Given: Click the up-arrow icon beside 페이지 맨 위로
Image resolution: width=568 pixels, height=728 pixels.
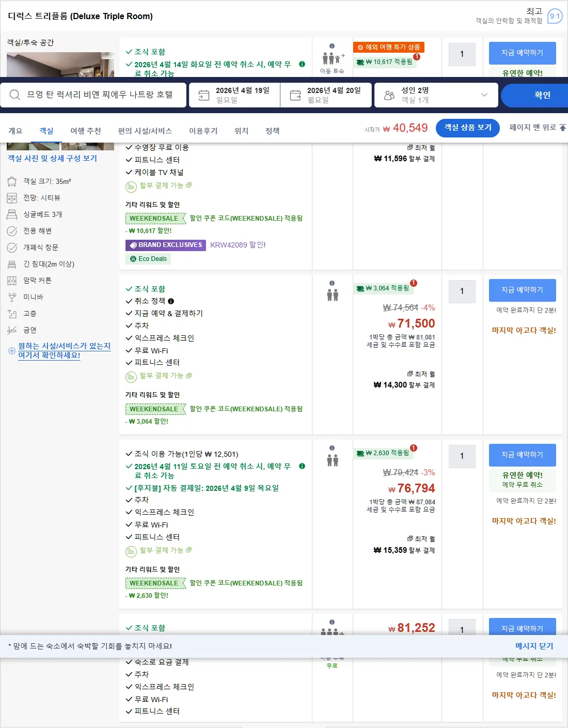Looking at the screenshot, I should pyautogui.click(x=563, y=127).
